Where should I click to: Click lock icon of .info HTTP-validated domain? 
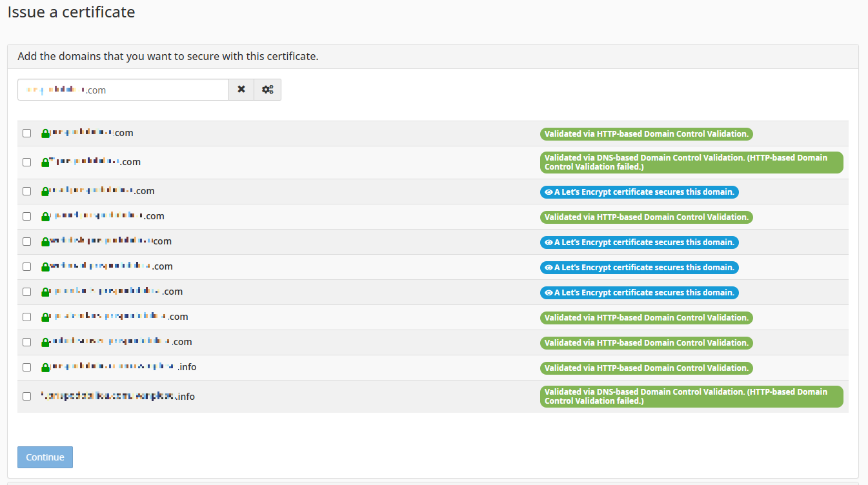point(45,368)
